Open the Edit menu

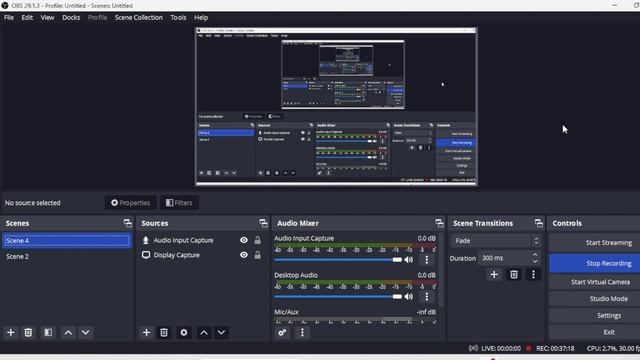point(27,18)
